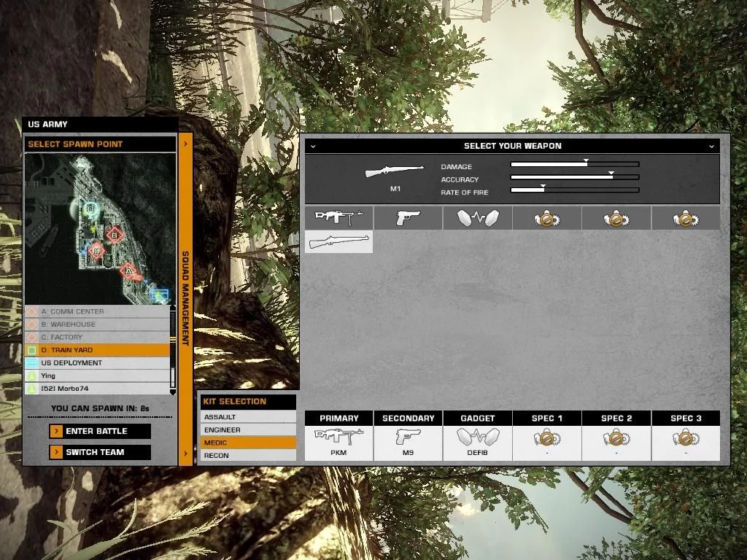Select the SPEC 3 header tab
Screen dimensions: 747x560
686,418
